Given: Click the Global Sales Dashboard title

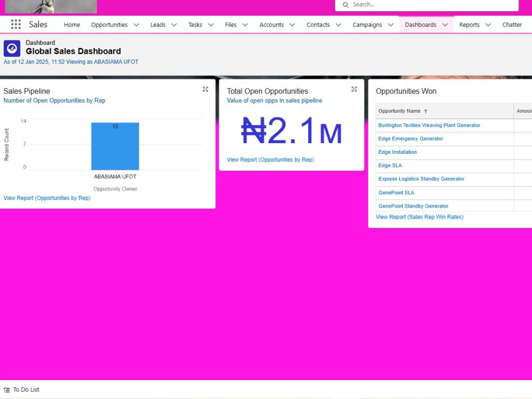Looking at the screenshot, I should 73,51.
